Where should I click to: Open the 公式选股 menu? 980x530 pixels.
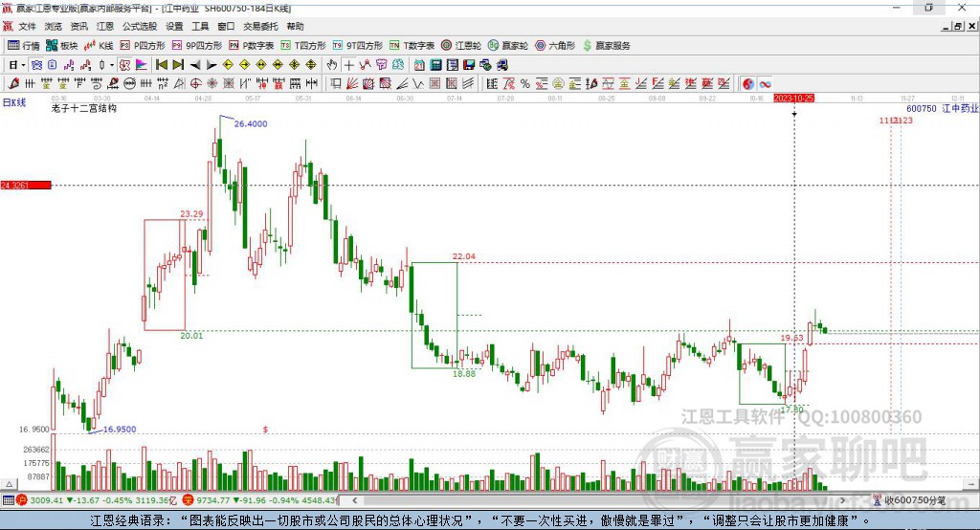[x=140, y=26]
